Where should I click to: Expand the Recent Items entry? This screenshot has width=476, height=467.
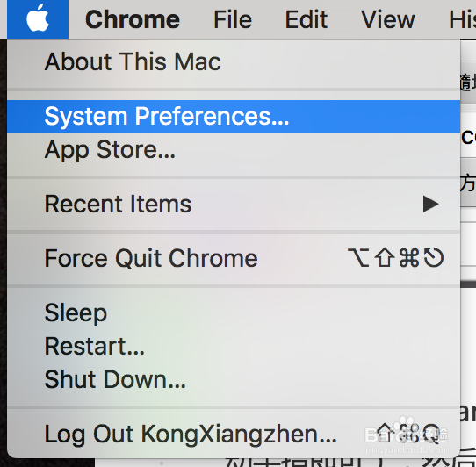[234, 204]
